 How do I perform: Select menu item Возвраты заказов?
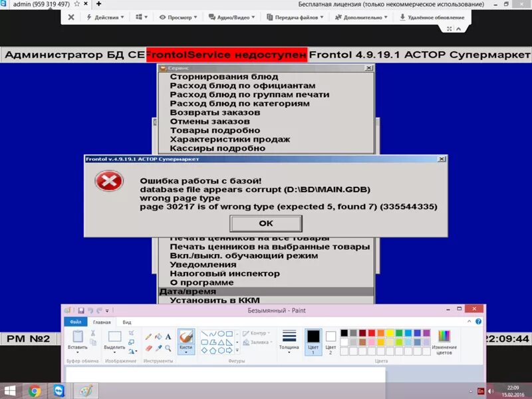click(215, 112)
